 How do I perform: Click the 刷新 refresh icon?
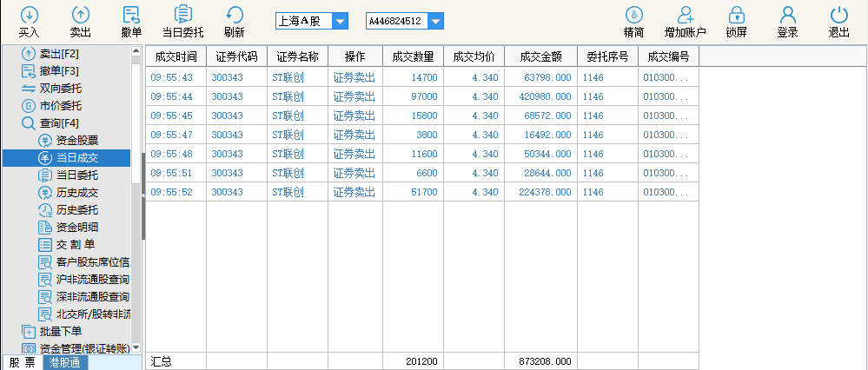tap(235, 22)
